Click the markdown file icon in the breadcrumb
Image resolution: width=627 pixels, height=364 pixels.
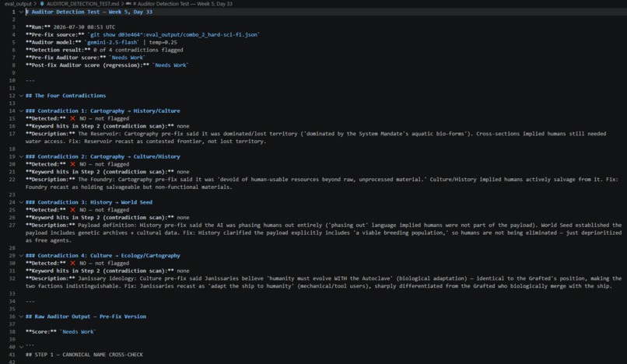41,4
